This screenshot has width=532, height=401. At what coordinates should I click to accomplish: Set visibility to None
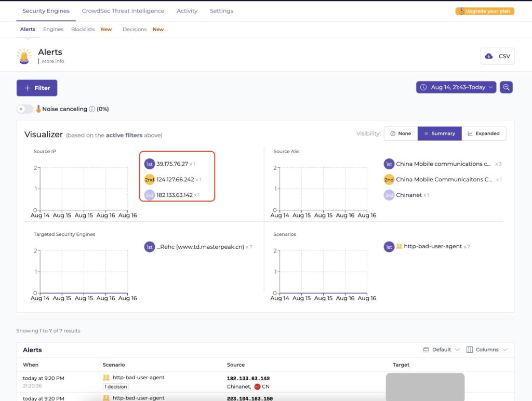pos(401,133)
